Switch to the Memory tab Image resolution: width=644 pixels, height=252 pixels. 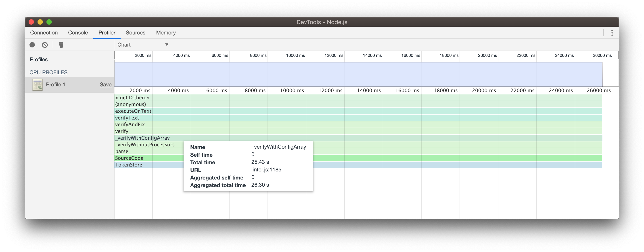point(166,33)
